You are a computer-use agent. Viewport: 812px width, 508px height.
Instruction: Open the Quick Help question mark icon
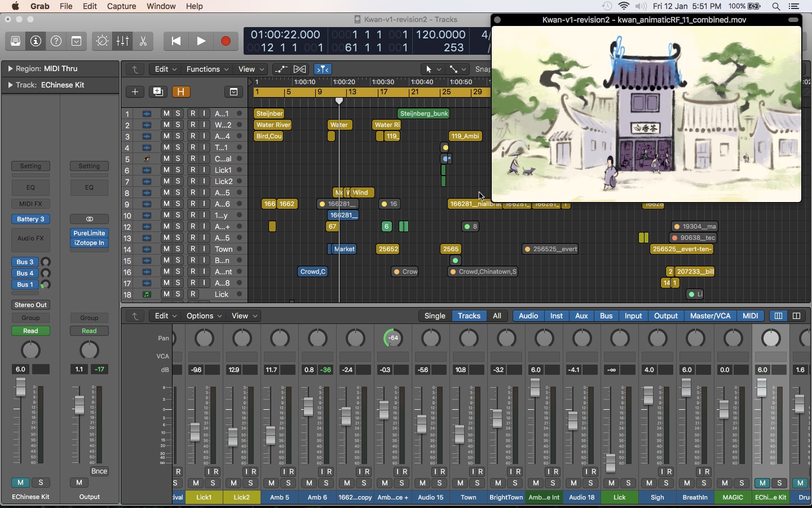click(56, 41)
